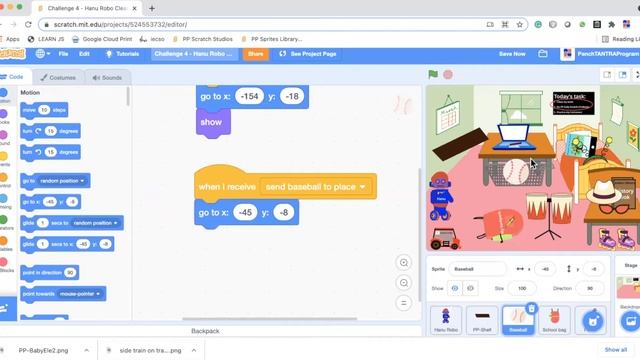The height and width of the screenshot is (360, 640).
Task: Reload the browser page
Action: 28,24
